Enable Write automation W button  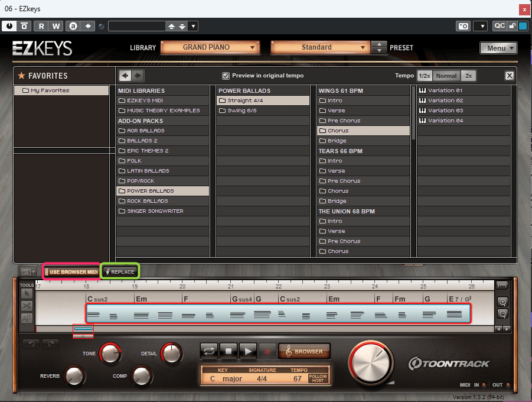pos(56,26)
